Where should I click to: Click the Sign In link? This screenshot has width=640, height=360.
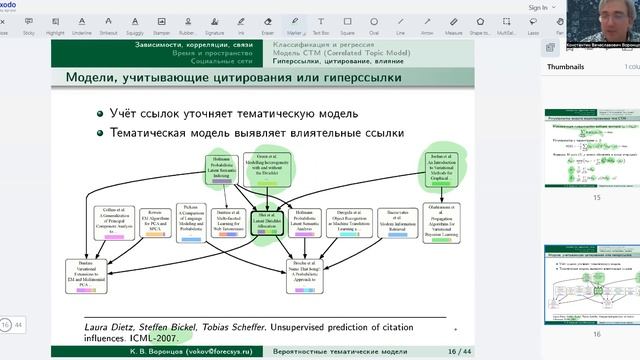tap(538, 7)
